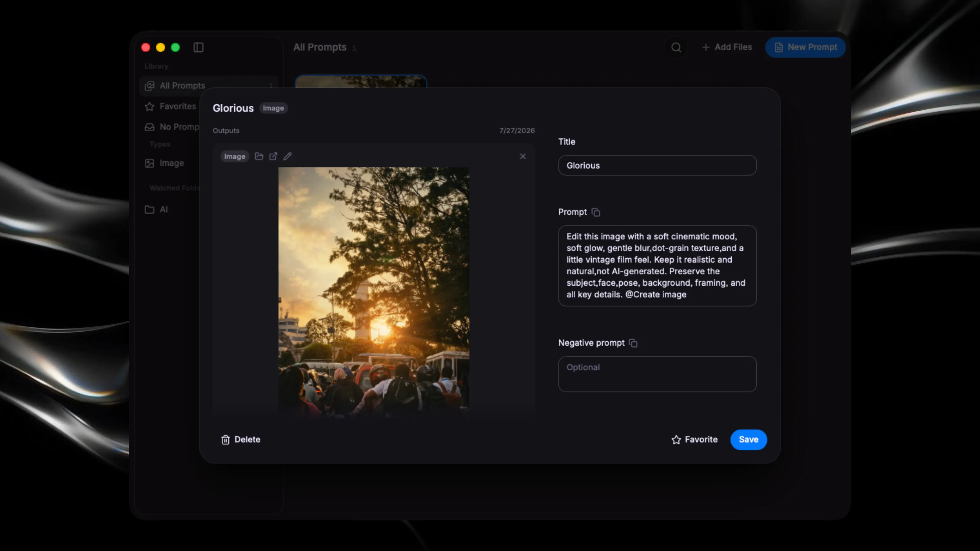
Task: Click Add Files in the toolbar
Action: [x=727, y=47]
